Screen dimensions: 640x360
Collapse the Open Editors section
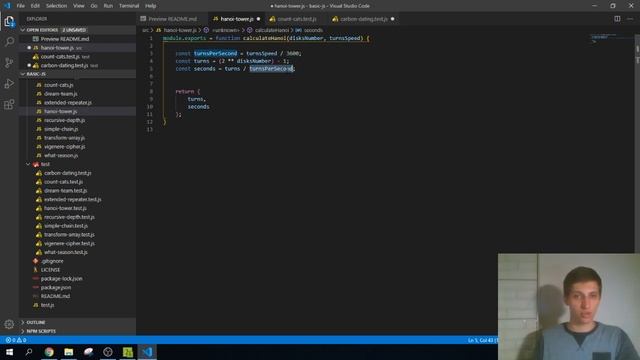[x=78, y=30]
